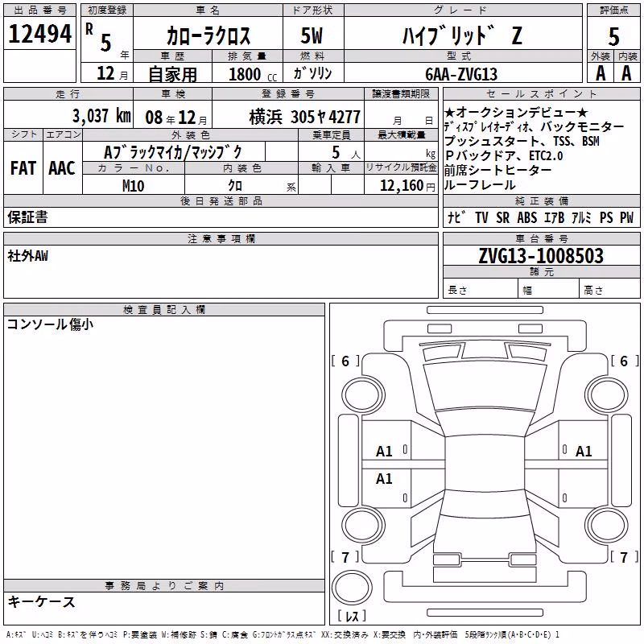Click the rear-left wheel on the diagram
The height and width of the screenshot is (644, 644).
(x=363, y=525)
